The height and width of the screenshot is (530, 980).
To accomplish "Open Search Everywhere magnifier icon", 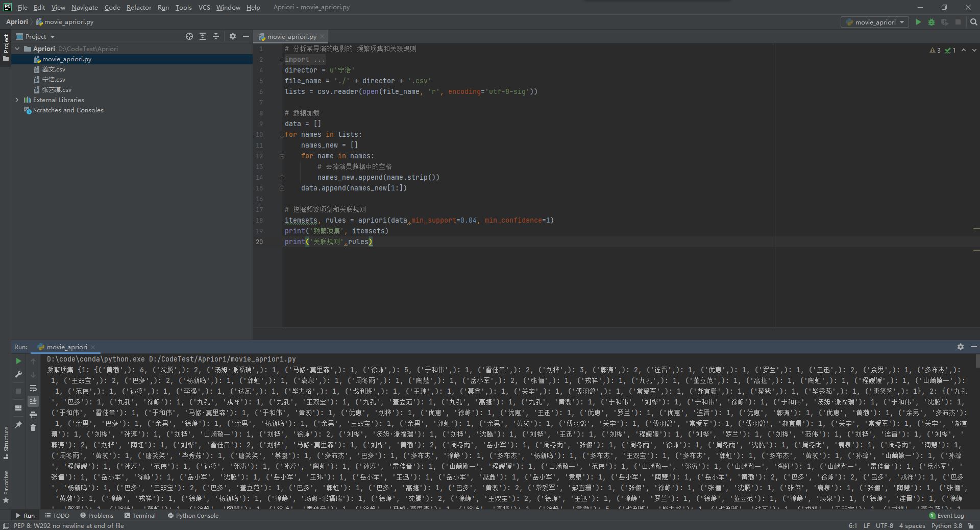I will (x=973, y=22).
